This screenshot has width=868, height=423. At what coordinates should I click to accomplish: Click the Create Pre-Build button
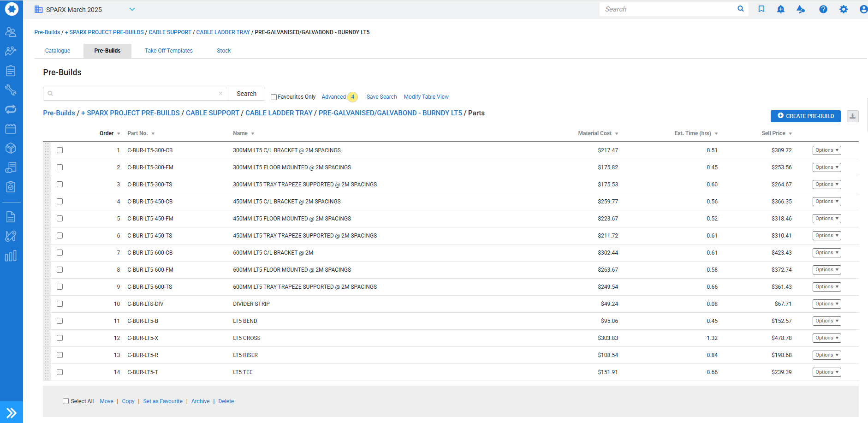(x=805, y=116)
